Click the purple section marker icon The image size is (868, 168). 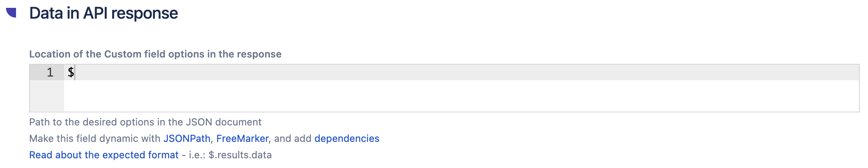12,12
